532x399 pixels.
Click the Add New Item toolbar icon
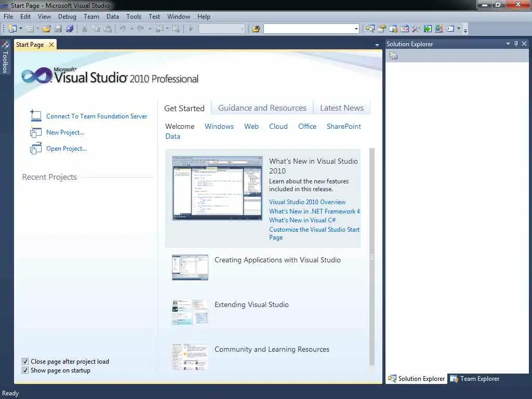click(30, 29)
